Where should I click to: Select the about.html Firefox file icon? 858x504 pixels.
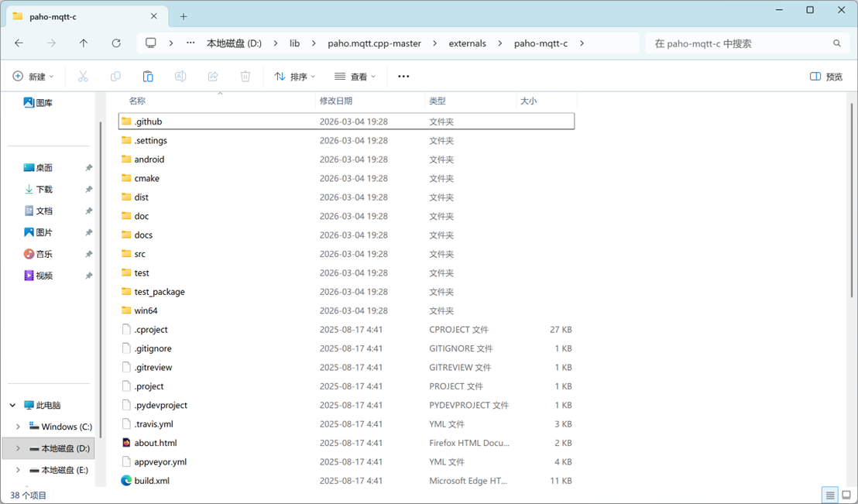click(126, 443)
